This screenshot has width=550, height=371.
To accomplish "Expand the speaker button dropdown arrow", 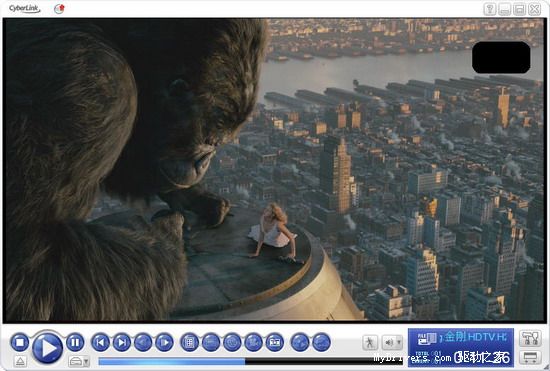I will [399, 342].
